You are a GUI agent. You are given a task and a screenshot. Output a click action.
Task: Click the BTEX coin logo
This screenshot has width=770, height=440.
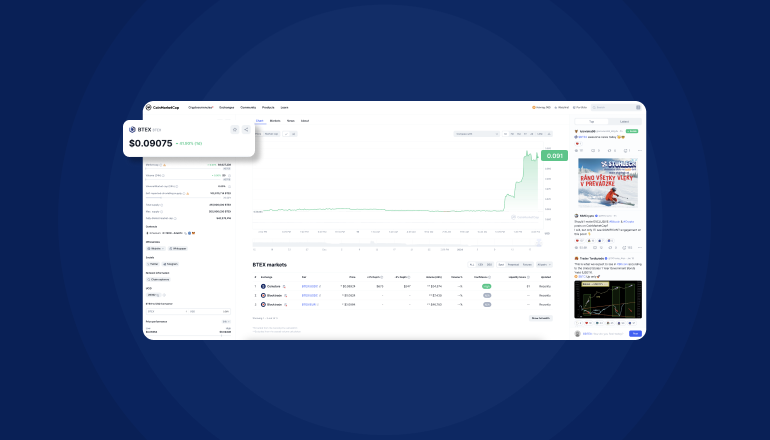tap(132, 130)
